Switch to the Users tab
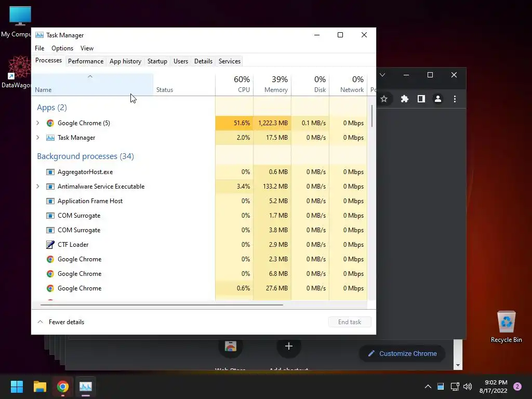 [x=180, y=61]
